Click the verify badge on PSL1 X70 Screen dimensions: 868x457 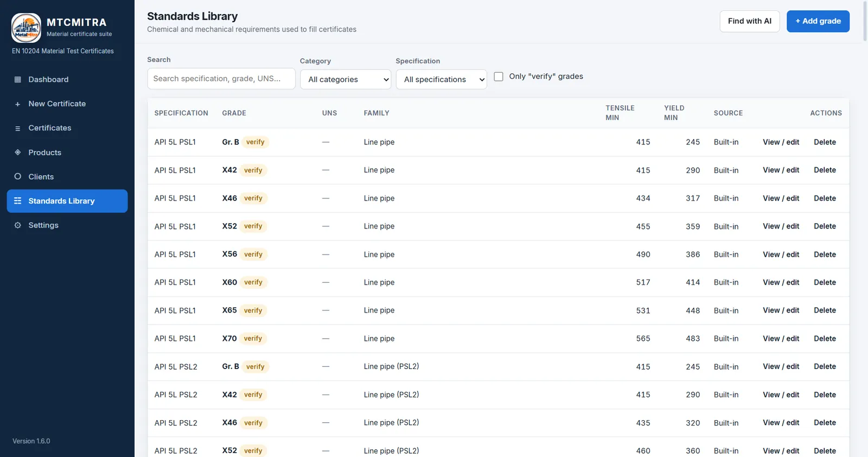pyautogui.click(x=253, y=339)
